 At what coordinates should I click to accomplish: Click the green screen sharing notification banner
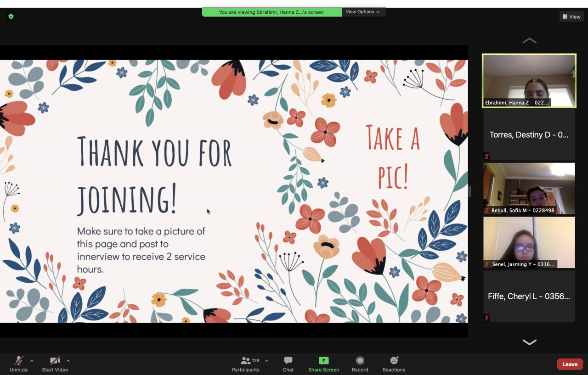[271, 12]
